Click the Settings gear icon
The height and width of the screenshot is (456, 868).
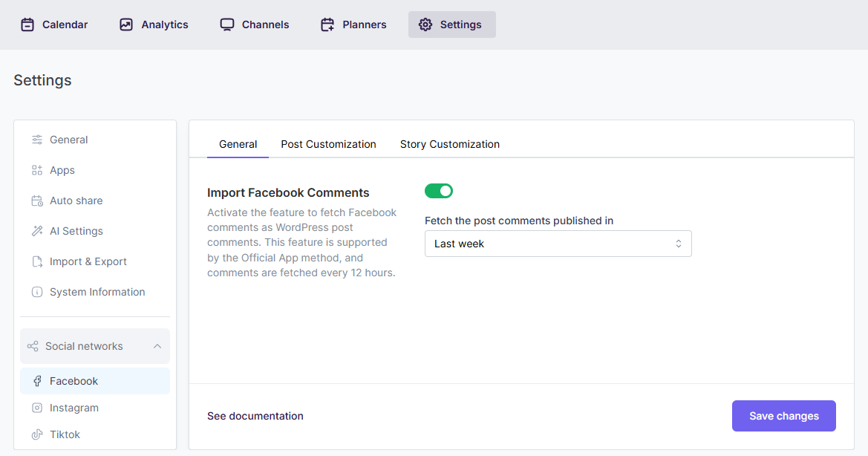(x=425, y=25)
